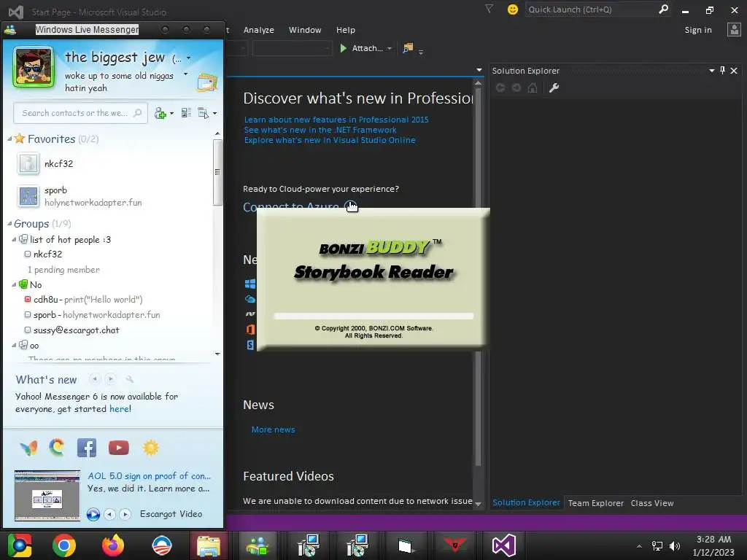The image size is (747, 560).
Task: Click the here link in What's new
Action: coord(119,408)
